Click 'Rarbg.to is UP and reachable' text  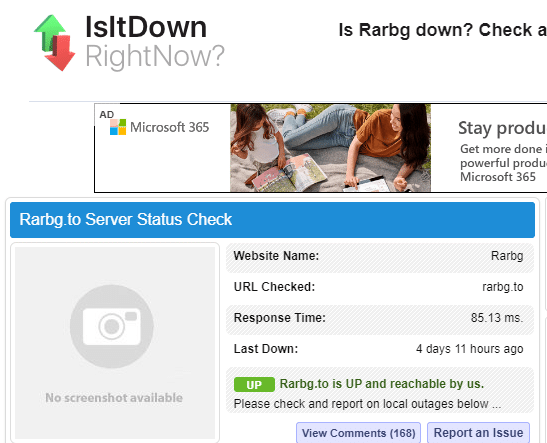point(382,384)
